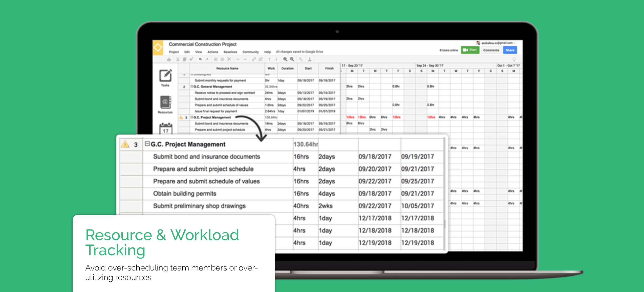Click the Start column header
The image size is (644, 292).
coord(308,68)
